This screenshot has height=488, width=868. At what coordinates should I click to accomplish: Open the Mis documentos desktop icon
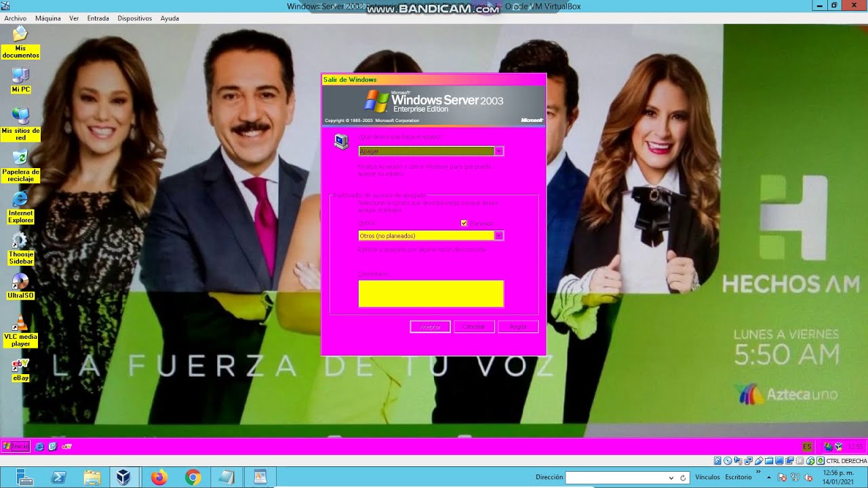click(x=20, y=42)
